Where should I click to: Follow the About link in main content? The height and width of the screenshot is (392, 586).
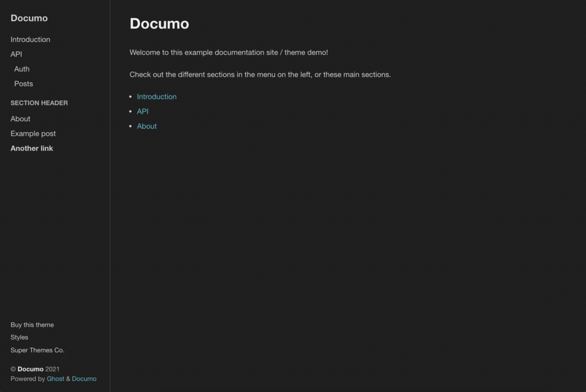coord(146,126)
